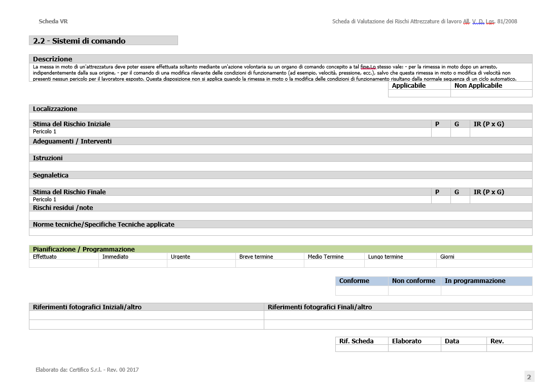Click the empty Istruzioni field

coord(281,166)
